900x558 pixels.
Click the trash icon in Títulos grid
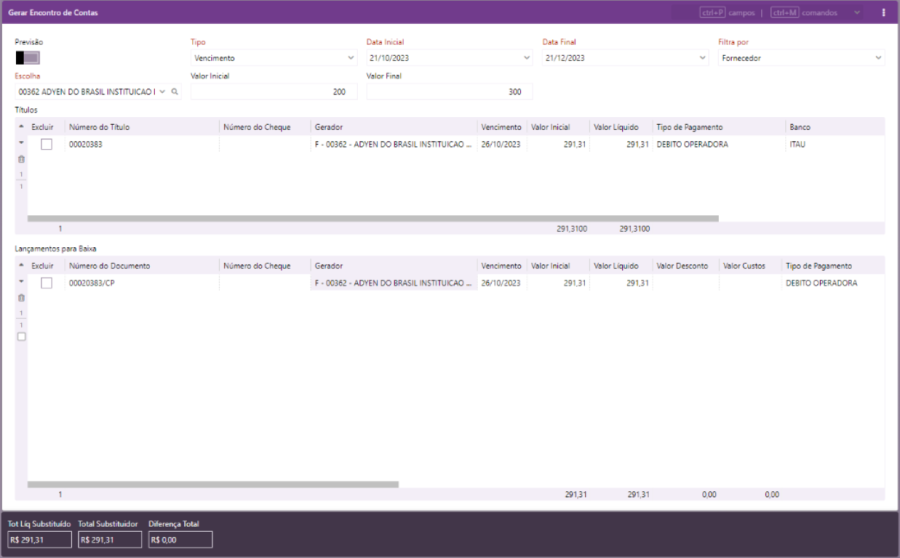[21, 159]
